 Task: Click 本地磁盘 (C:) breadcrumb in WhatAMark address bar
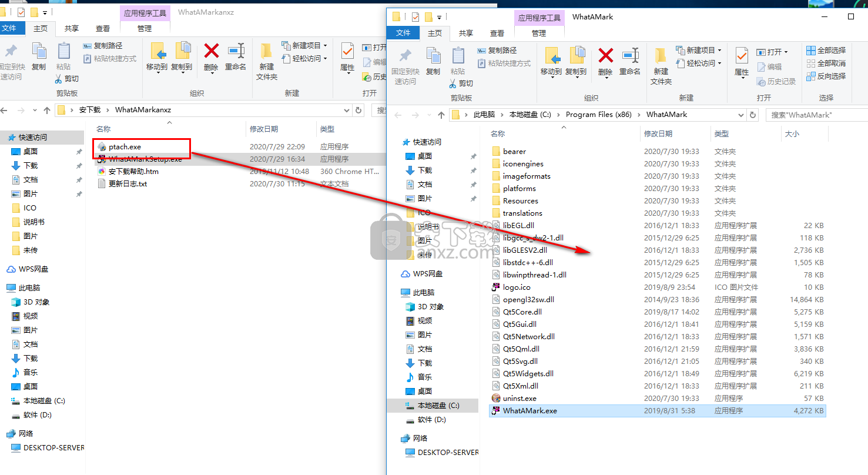point(529,115)
